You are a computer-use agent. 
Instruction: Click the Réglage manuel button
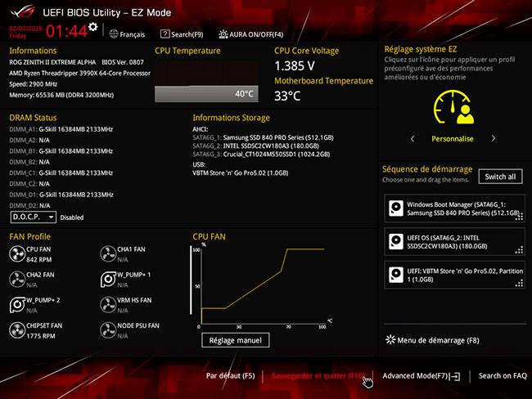235,340
